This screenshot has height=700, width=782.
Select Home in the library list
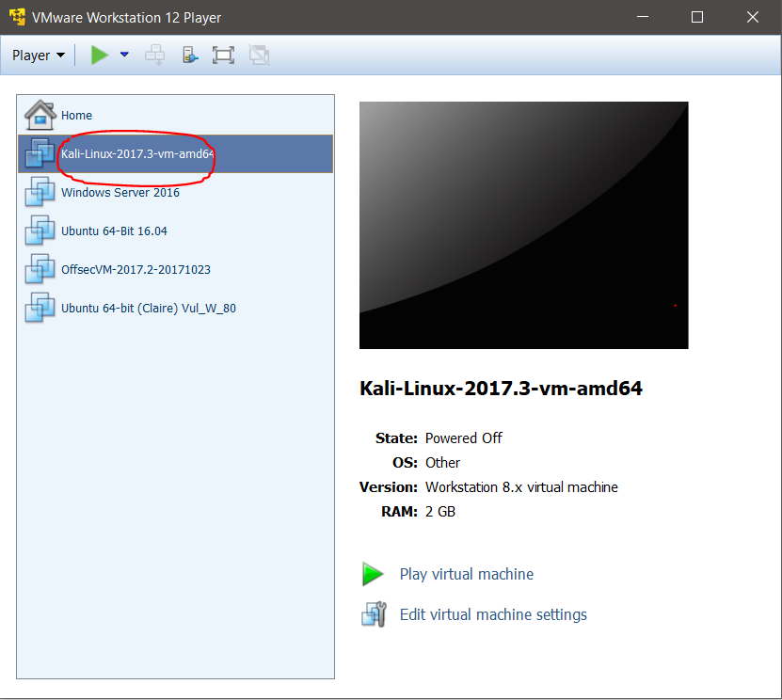point(176,115)
